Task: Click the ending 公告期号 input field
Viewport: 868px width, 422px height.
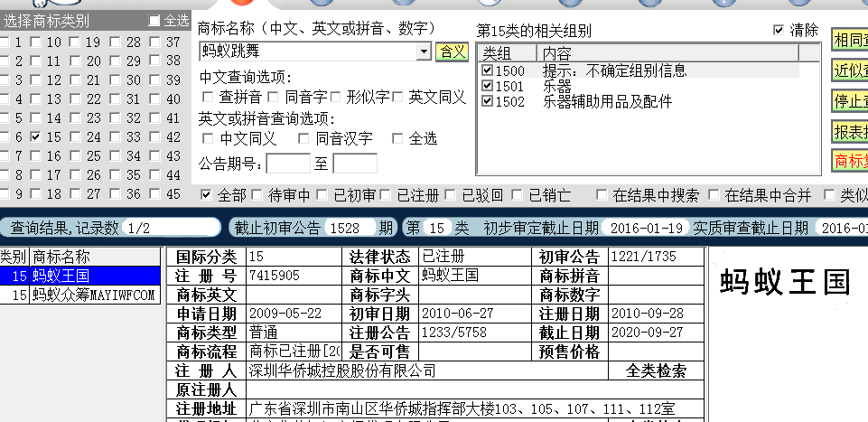Action: click(x=355, y=164)
